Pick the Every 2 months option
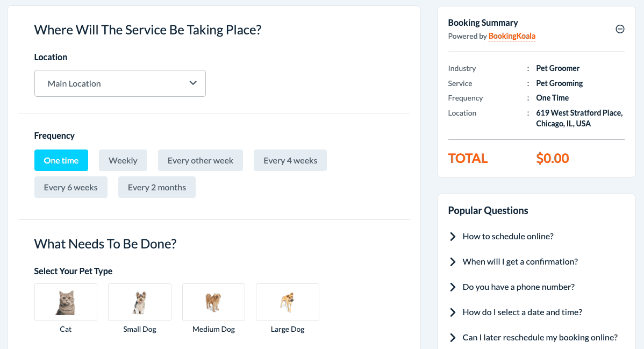 tap(157, 187)
